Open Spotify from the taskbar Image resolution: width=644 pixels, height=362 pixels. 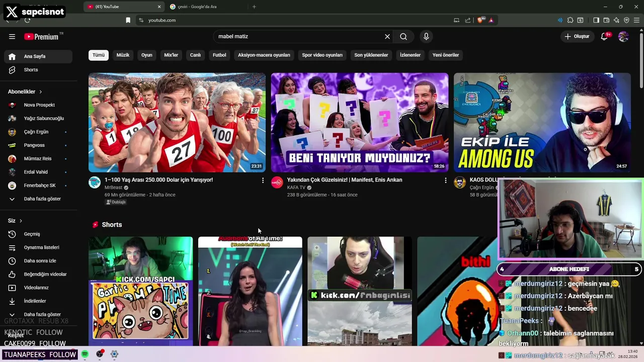coord(85,354)
